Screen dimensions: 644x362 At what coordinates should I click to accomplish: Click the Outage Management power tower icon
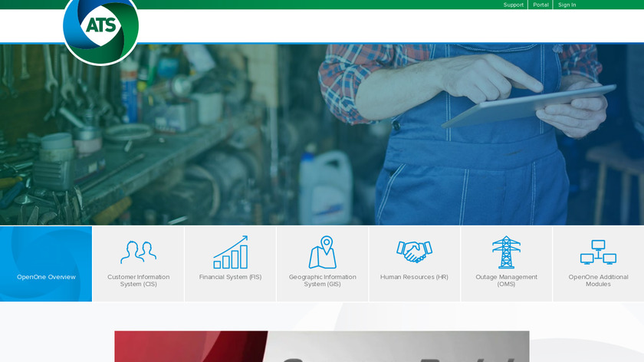tap(506, 252)
